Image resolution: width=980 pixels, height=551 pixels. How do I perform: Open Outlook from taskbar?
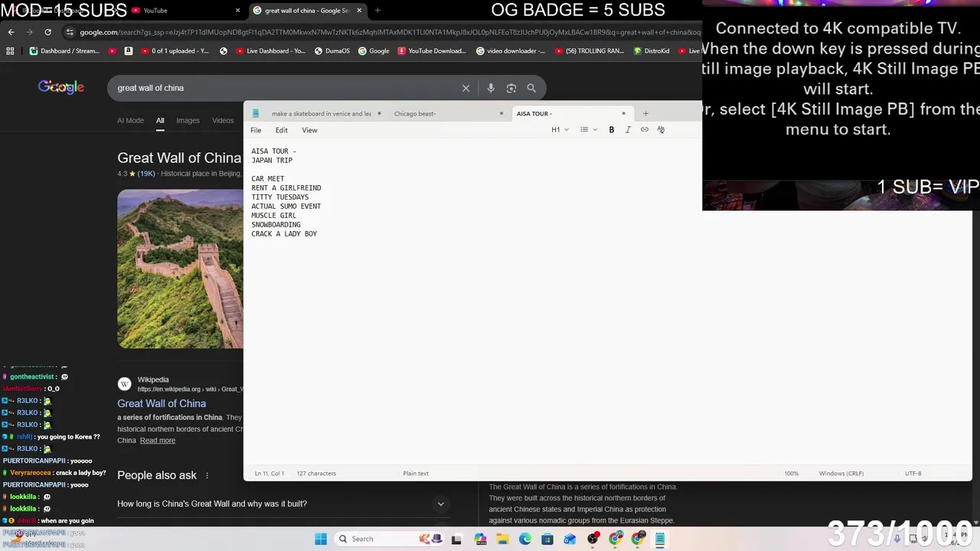click(570, 540)
